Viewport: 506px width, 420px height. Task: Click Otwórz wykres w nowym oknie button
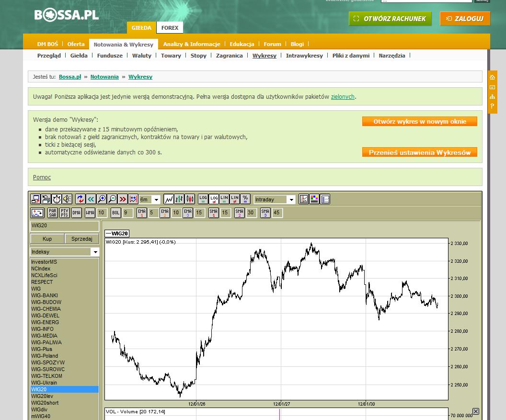click(x=420, y=121)
